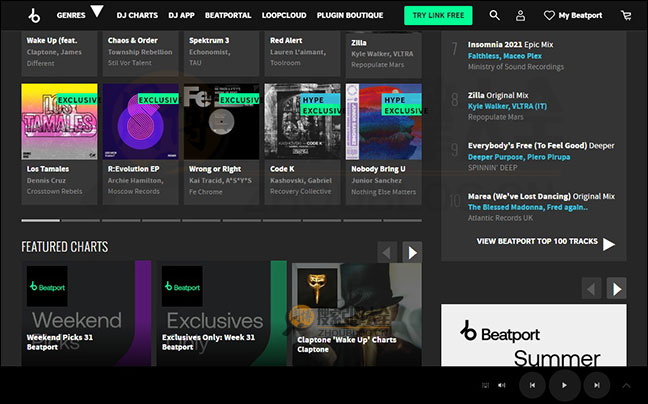Viewport: 648px width, 404px height.
Task: Open the search magnifier icon
Action: pyautogui.click(x=494, y=15)
